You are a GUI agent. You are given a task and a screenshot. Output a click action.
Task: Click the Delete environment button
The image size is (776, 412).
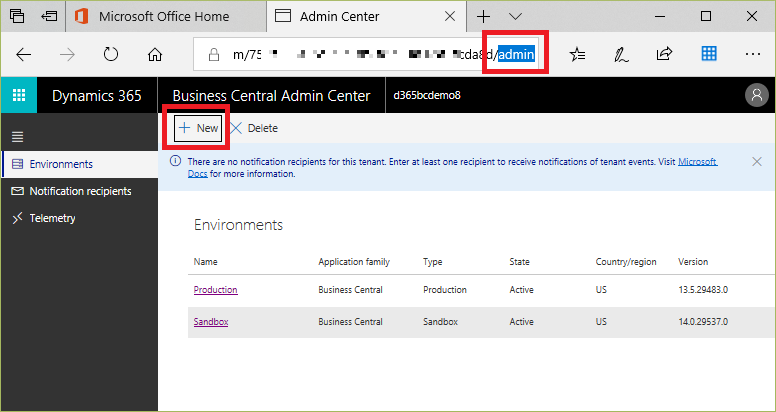[254, 128]
